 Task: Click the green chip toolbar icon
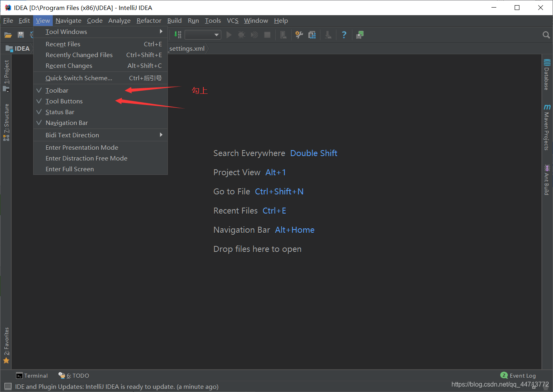360,35
